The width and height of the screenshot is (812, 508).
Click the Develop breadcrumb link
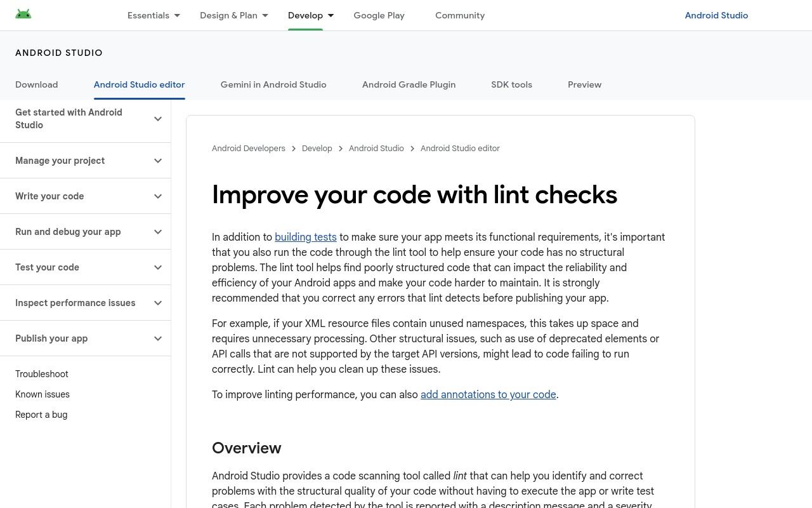click(317, 148)
